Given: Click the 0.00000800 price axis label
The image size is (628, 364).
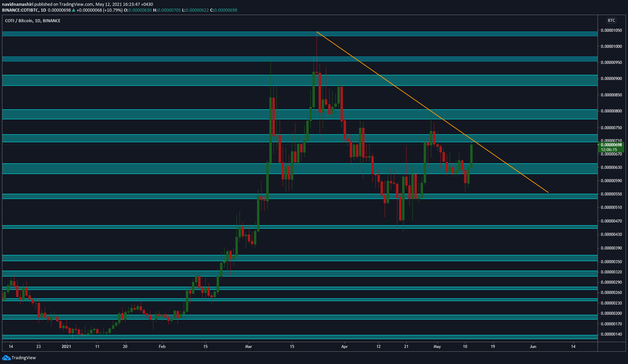Looking at the screenshot, I should tap(611, 111).
